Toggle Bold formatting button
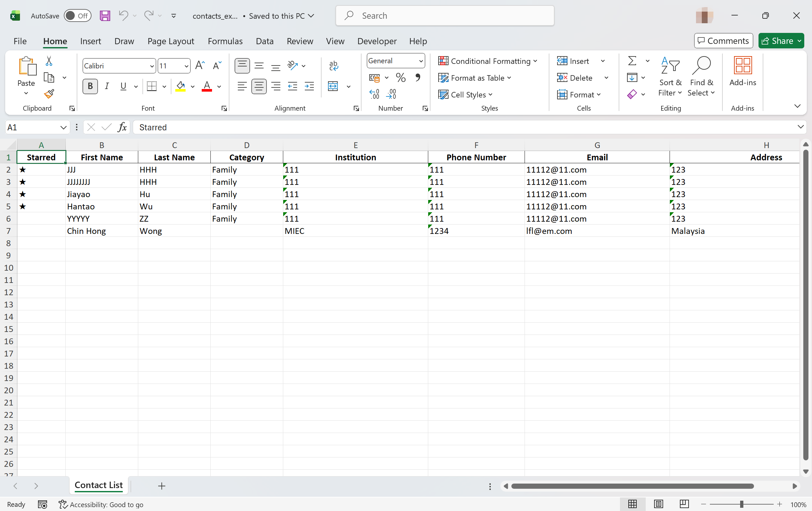812x511 pixels. pos(90,86)
